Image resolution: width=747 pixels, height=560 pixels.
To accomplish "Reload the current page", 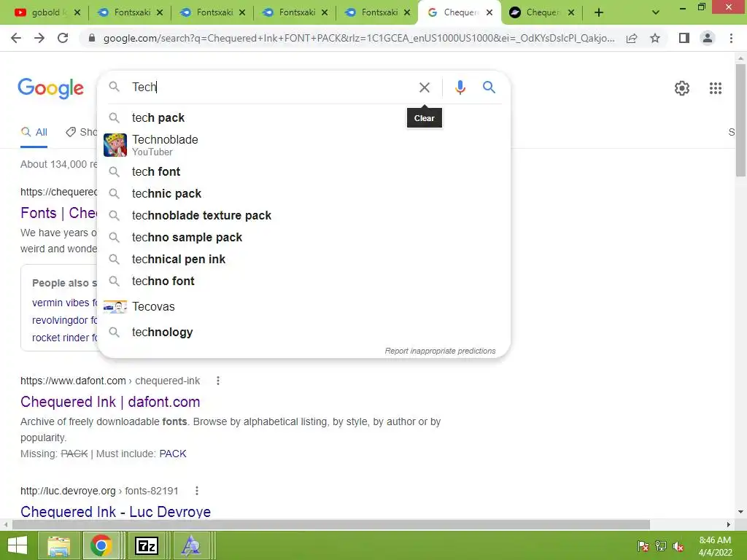I will tap(63, 38).
